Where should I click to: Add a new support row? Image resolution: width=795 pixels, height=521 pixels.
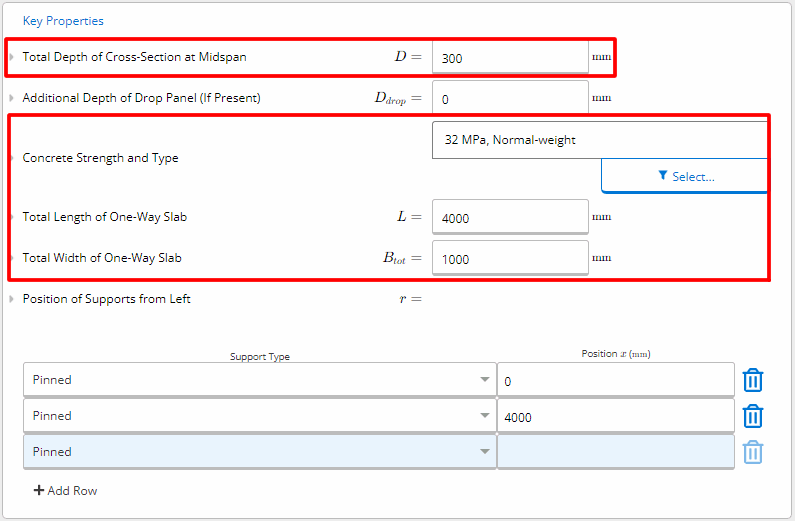tap(65, 491)
